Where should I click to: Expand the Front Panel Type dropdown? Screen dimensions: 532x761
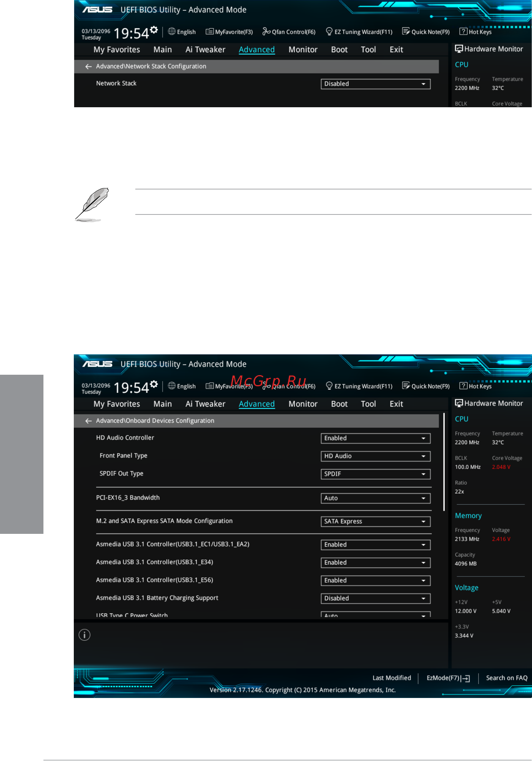[376, 456]
